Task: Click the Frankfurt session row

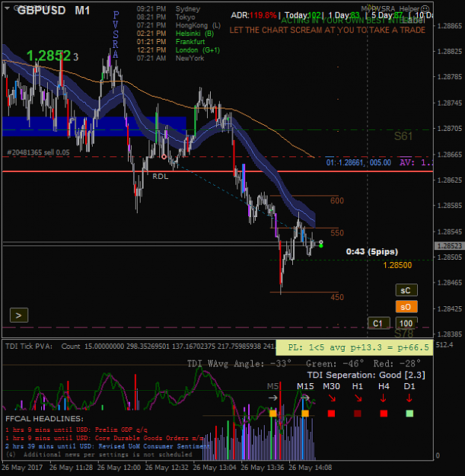Action: (170, 42)
